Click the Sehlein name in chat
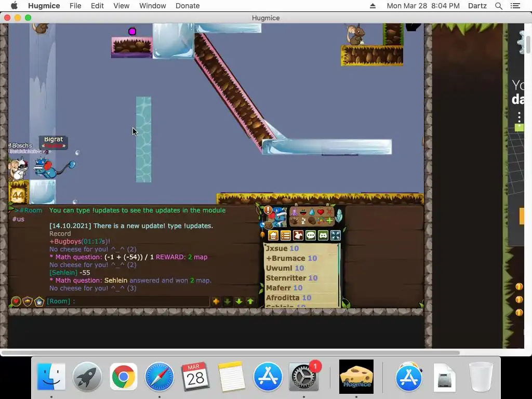Image resolution: width=532 pixels, height=399 pixels. [x=63, y=273]
